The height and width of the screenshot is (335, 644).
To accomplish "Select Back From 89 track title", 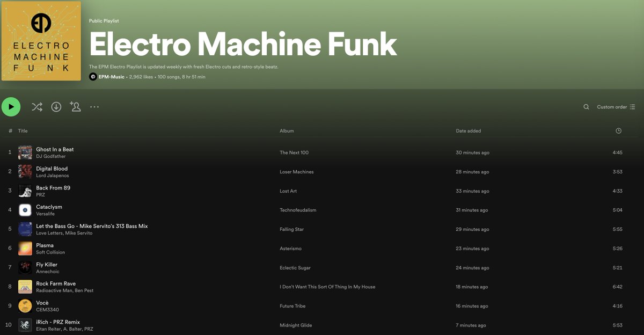I will (x=53, y=188).
